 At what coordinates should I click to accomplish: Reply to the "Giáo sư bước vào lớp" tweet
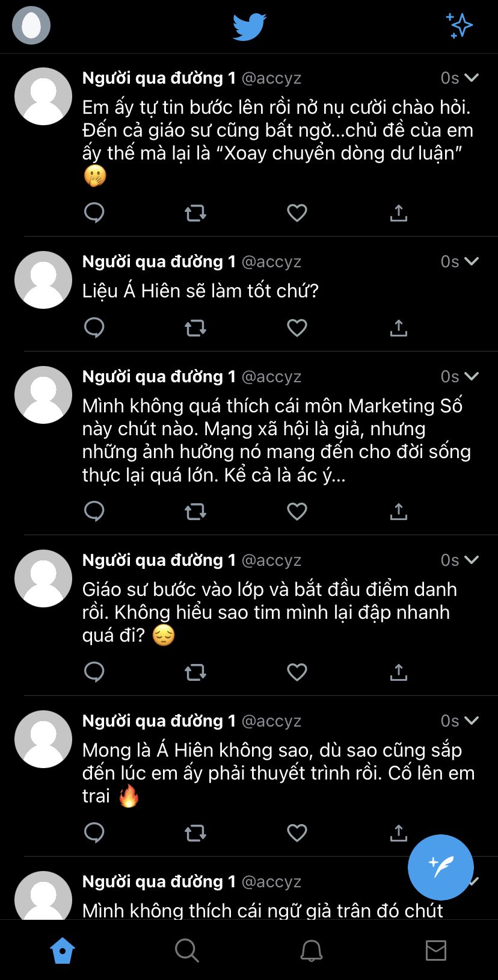point(94,672)
